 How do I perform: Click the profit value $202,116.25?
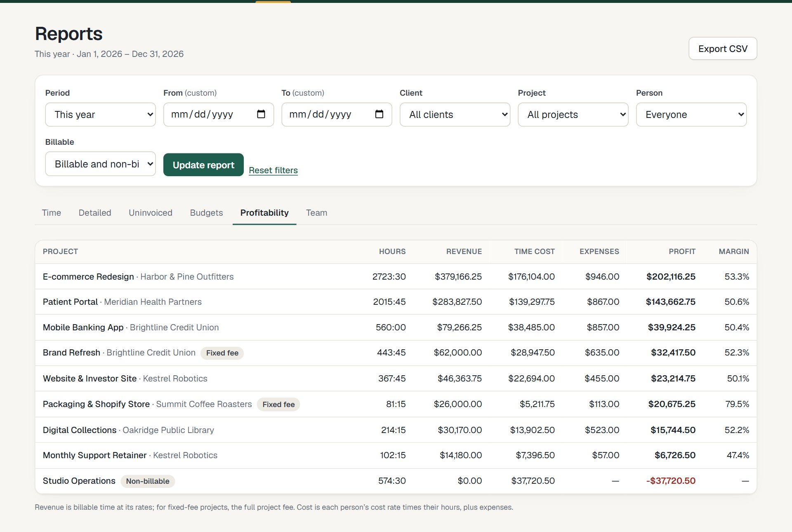point(671,277)
